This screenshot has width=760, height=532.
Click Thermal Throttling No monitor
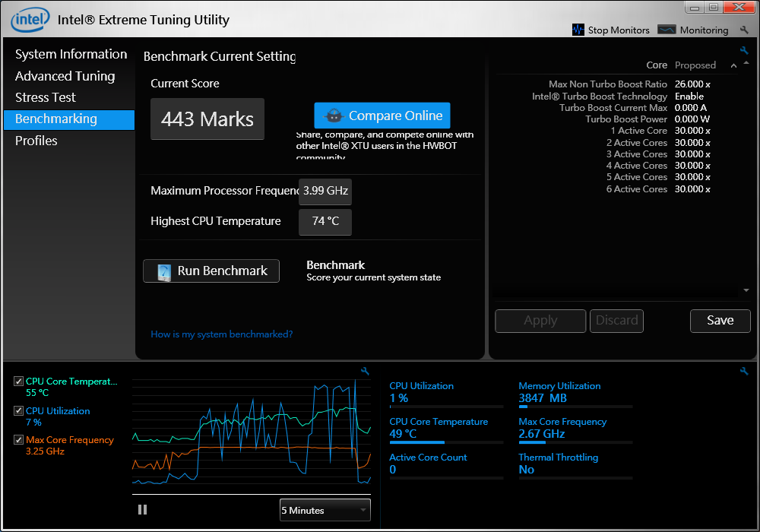click(575, 465)
